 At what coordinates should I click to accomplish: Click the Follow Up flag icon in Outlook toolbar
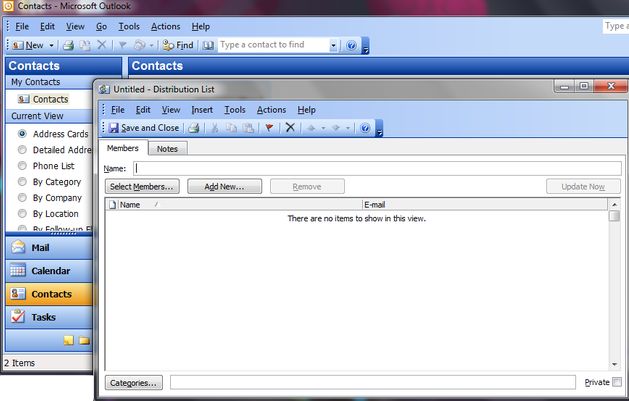123,45
